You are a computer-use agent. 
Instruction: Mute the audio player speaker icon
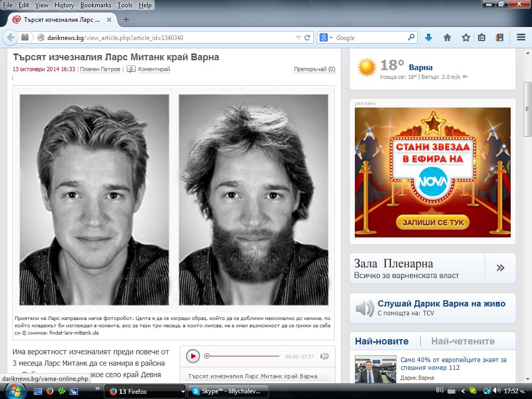click(x=324, y=356)
